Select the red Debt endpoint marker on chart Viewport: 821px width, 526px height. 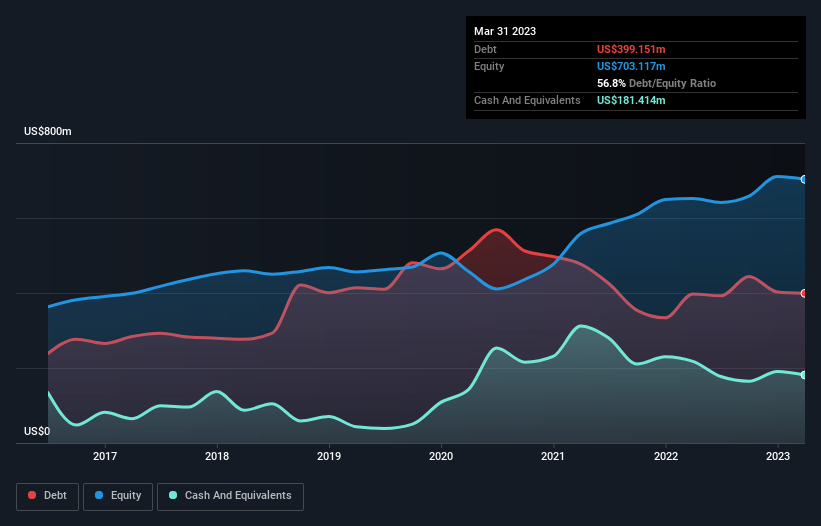click(804, 294)
